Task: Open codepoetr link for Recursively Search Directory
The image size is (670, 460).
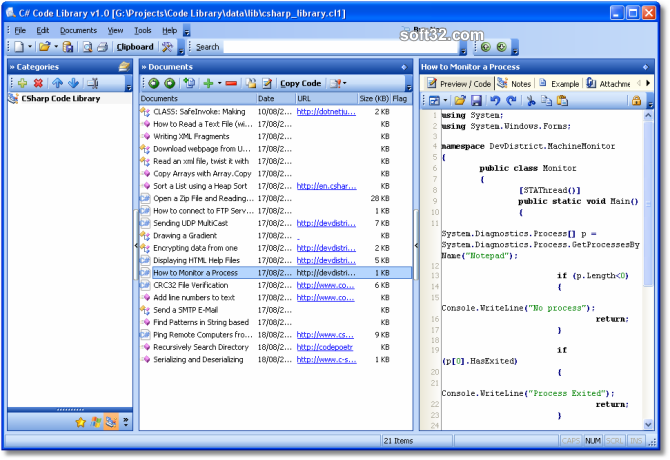Action: click(x=325, y=347)
